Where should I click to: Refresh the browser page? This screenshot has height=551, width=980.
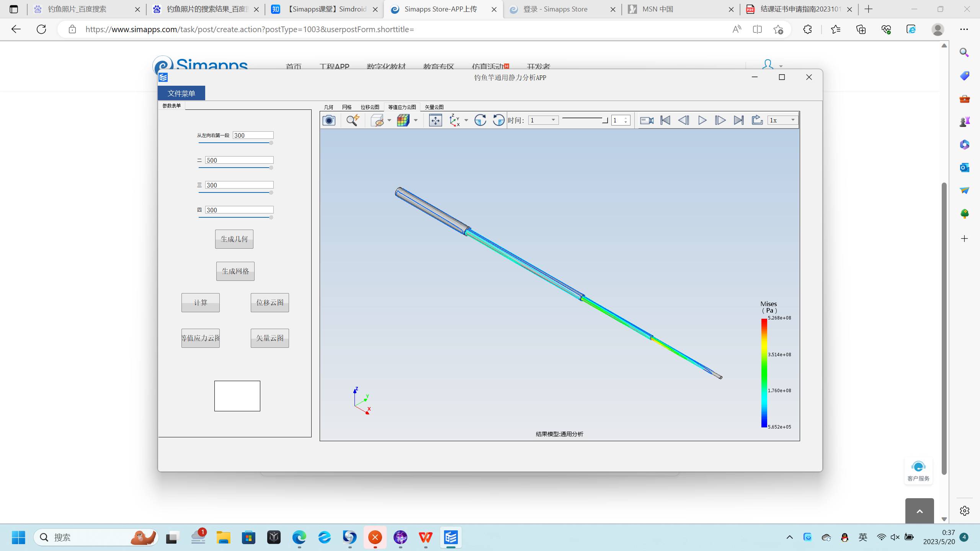[x=41, y=29]
